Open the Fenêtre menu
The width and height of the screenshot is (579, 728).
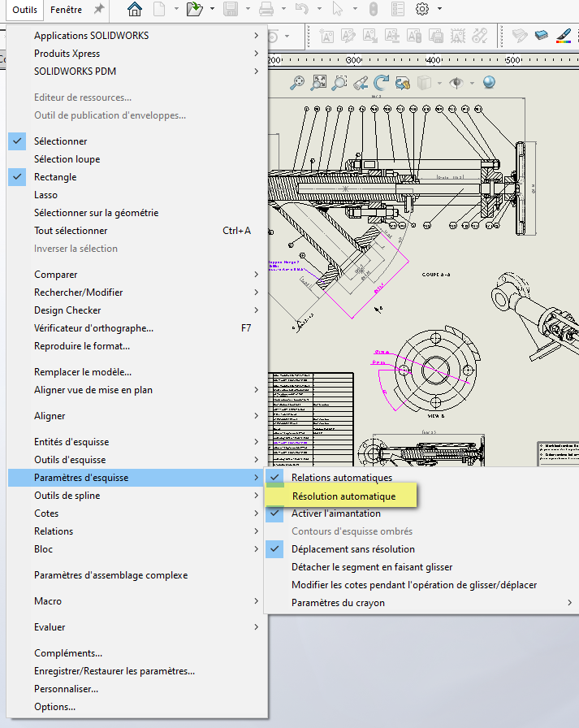(x=66, y=9)
